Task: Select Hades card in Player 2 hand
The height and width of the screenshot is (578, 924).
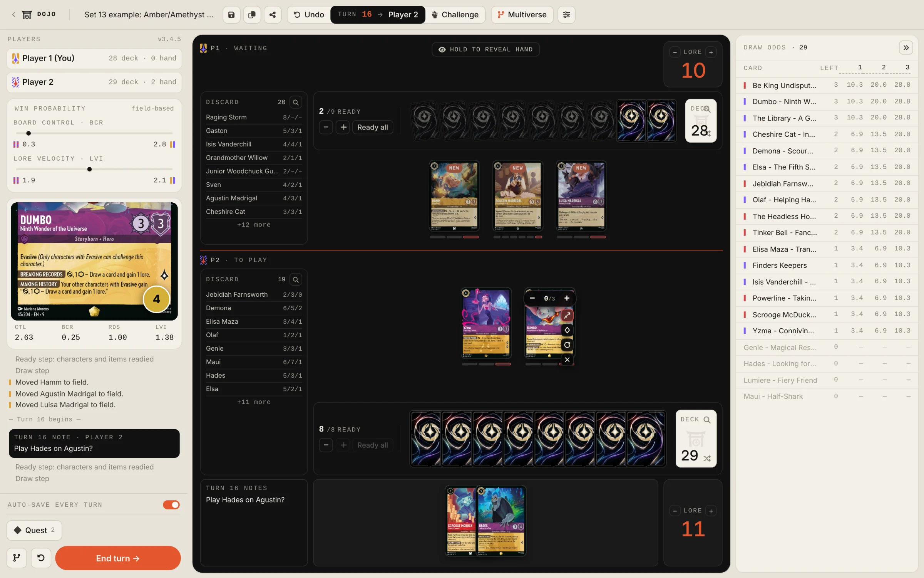Action: point(501,521)
